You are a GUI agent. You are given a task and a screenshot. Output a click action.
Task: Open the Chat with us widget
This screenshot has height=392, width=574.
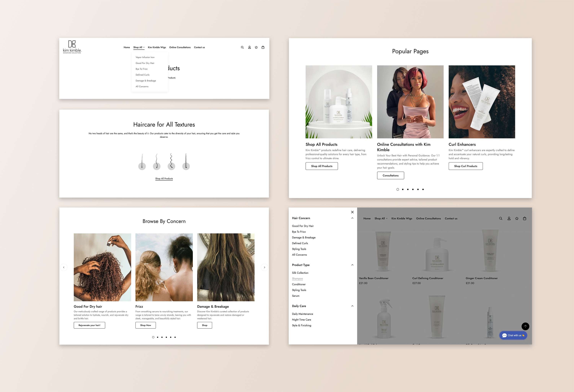(513, 335)
